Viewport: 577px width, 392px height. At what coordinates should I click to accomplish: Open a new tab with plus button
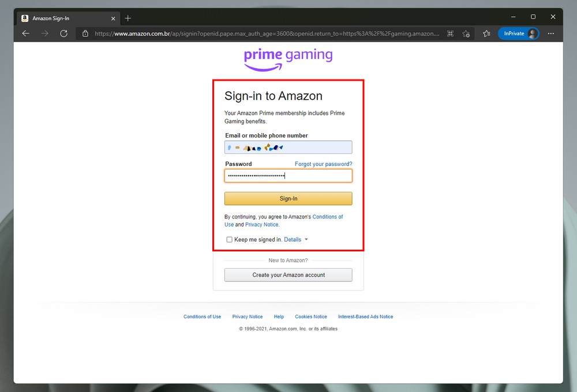128,18
